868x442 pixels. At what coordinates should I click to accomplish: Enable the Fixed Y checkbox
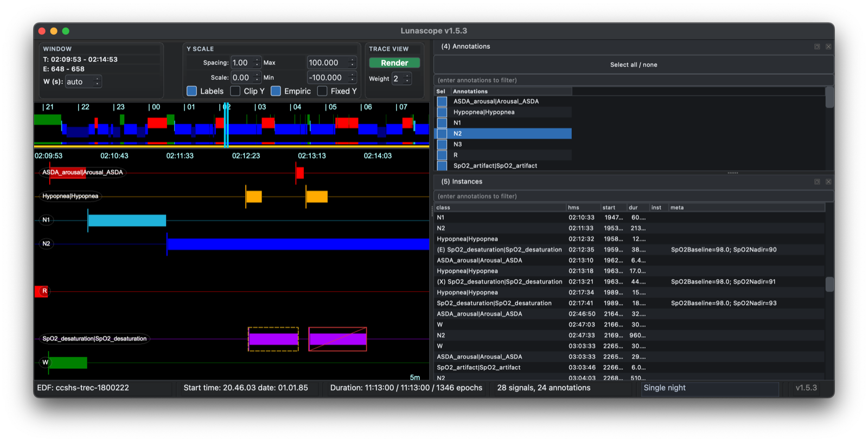pos(322,91)
